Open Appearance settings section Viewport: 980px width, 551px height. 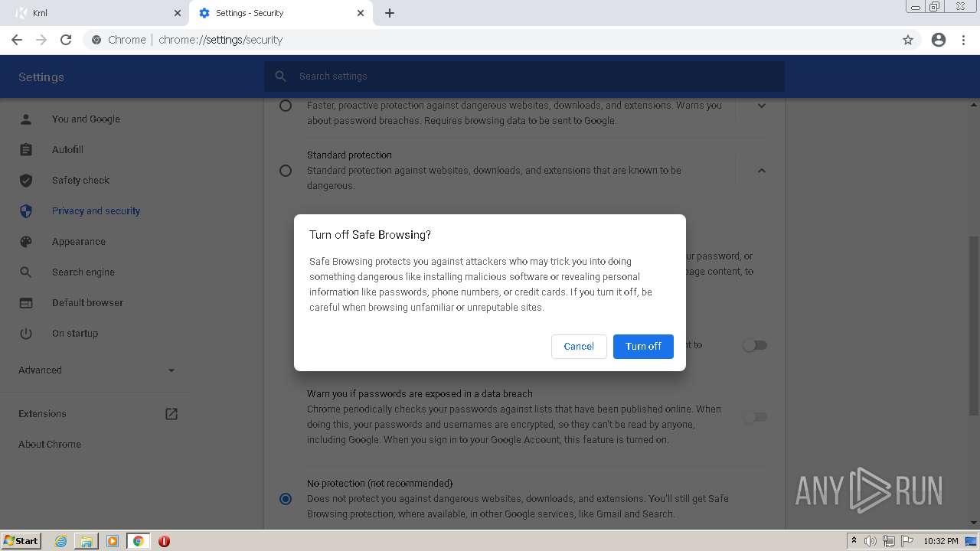(x=79, y=241)
